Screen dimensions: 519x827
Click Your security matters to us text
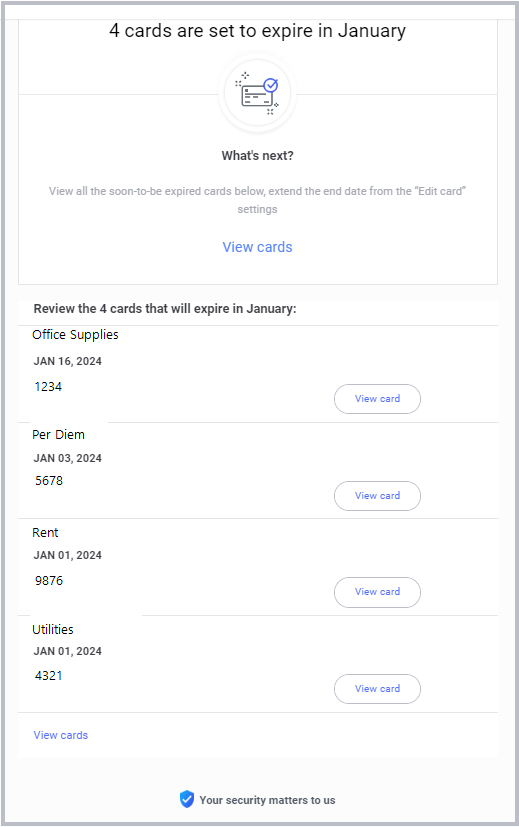[x=267, y=800]
